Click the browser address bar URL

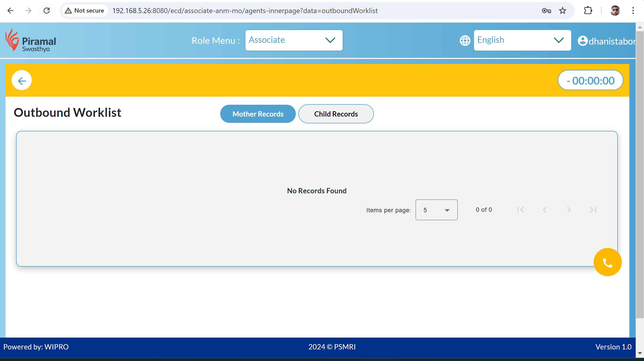coord(245,11)
